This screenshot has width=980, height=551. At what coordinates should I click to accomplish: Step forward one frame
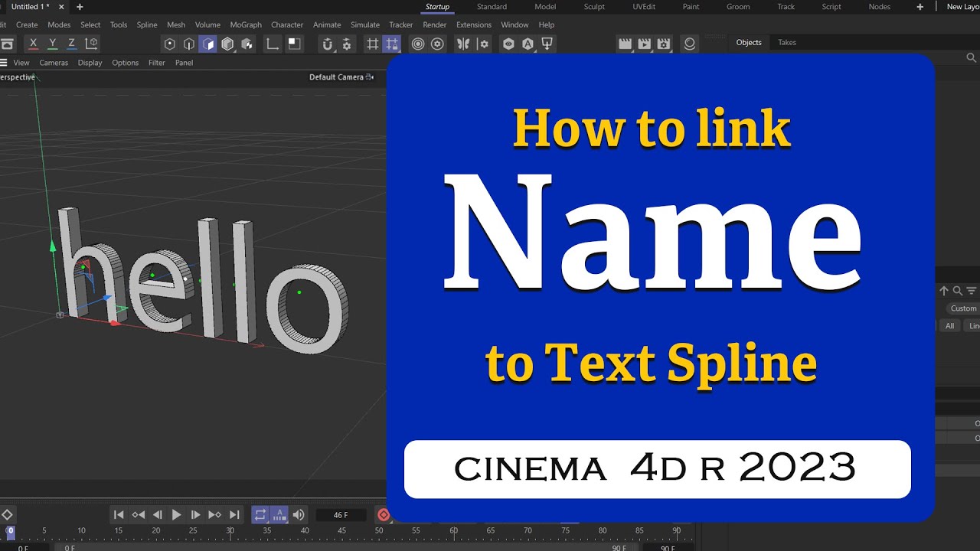click(195, 515)
